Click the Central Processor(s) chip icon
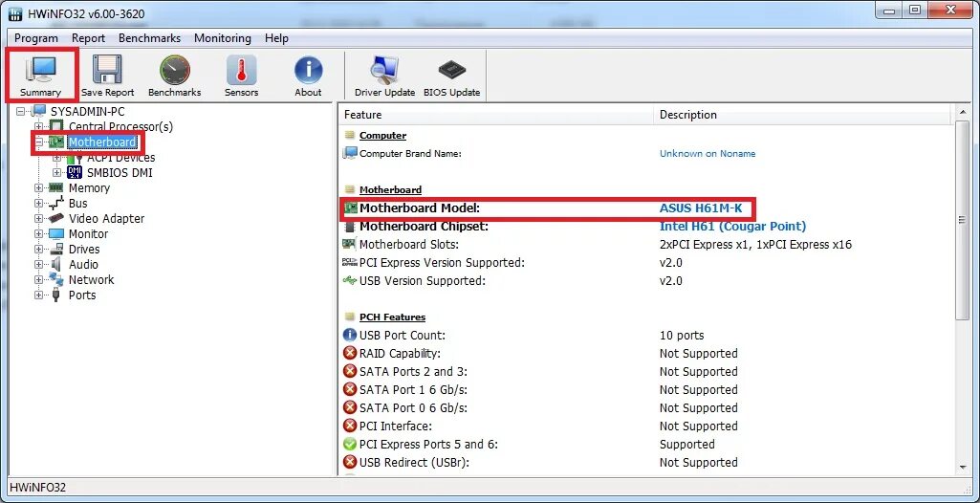This screenshot has height=503, width=980. pos(56,127)
